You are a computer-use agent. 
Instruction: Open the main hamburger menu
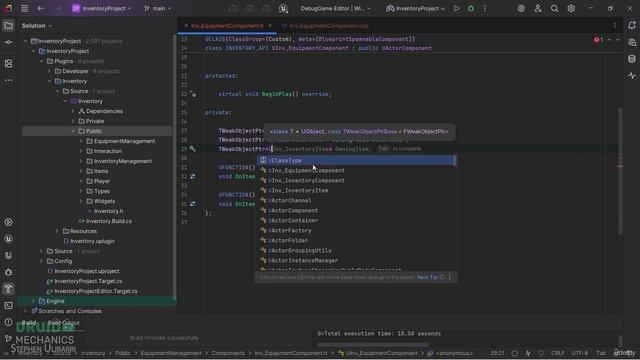click(x=24, y=8)
